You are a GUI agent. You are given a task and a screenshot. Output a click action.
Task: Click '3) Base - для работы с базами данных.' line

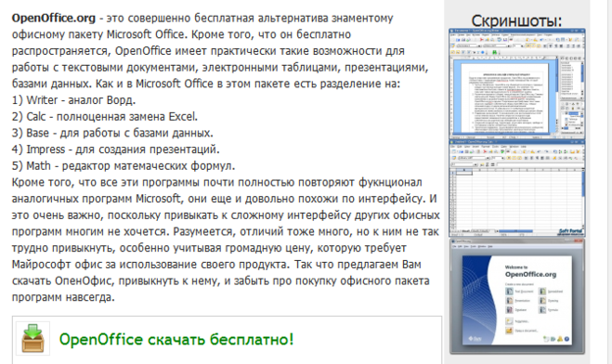112,133
